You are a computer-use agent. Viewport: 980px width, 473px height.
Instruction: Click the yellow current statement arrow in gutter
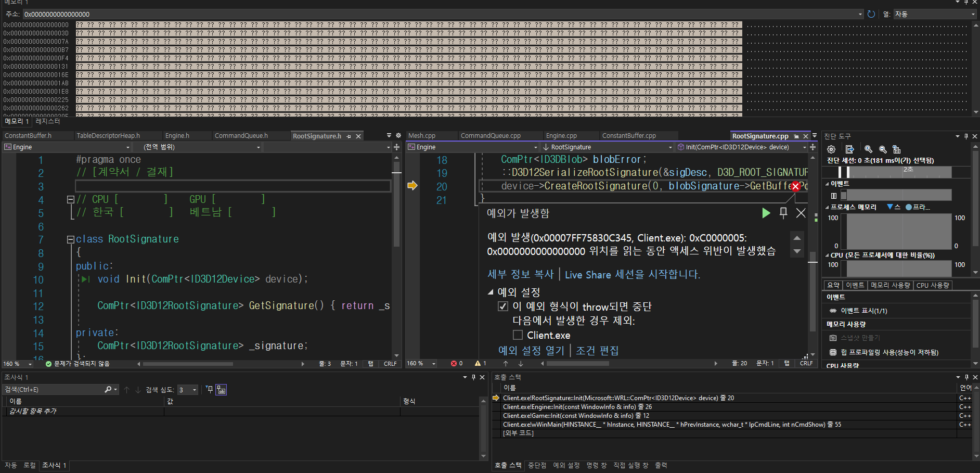(x=412, y=186)
